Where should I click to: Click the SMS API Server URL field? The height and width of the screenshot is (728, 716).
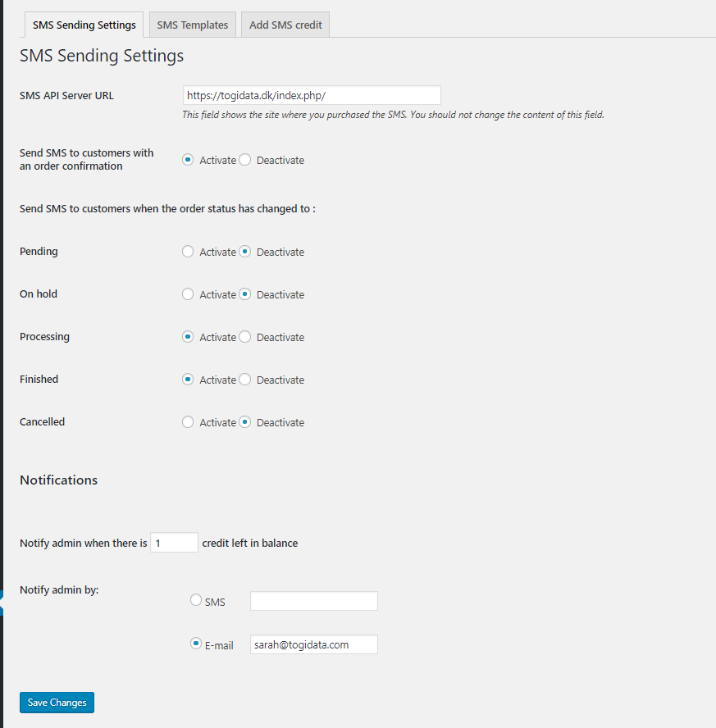coord(312,95)
